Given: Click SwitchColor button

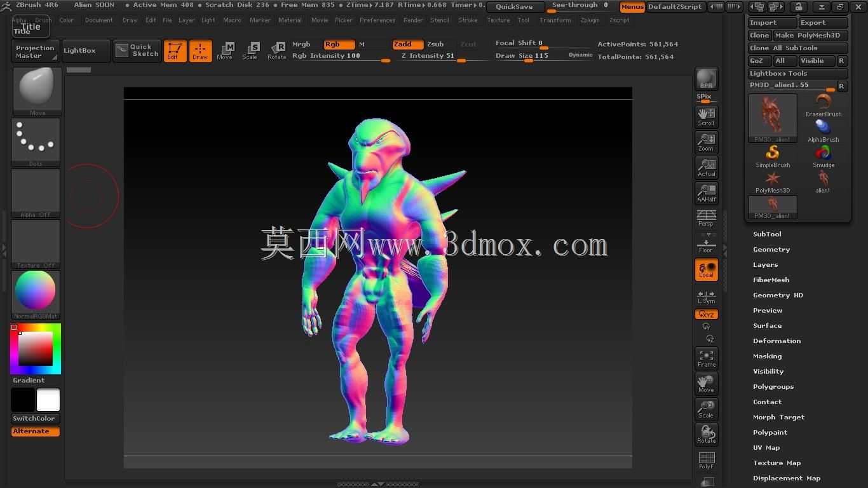Looking at the screenshot, I should click(x=35, y=419).
